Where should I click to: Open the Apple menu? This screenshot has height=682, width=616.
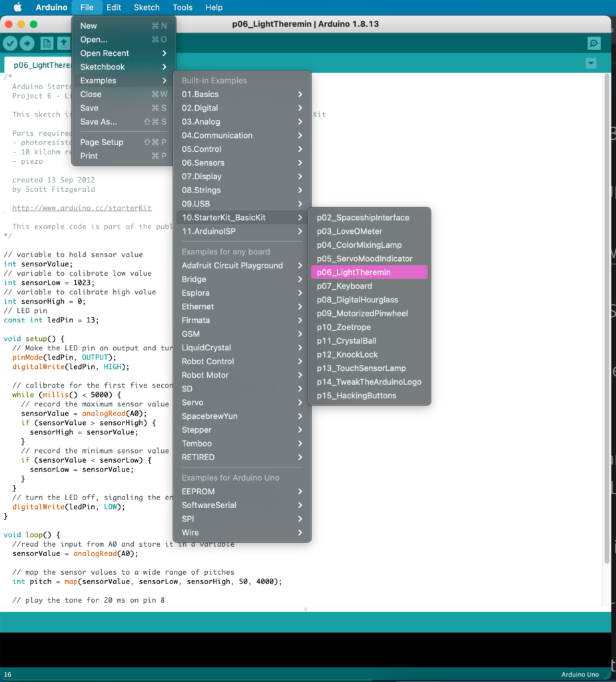pyautogui.click(x=17, y=7)
